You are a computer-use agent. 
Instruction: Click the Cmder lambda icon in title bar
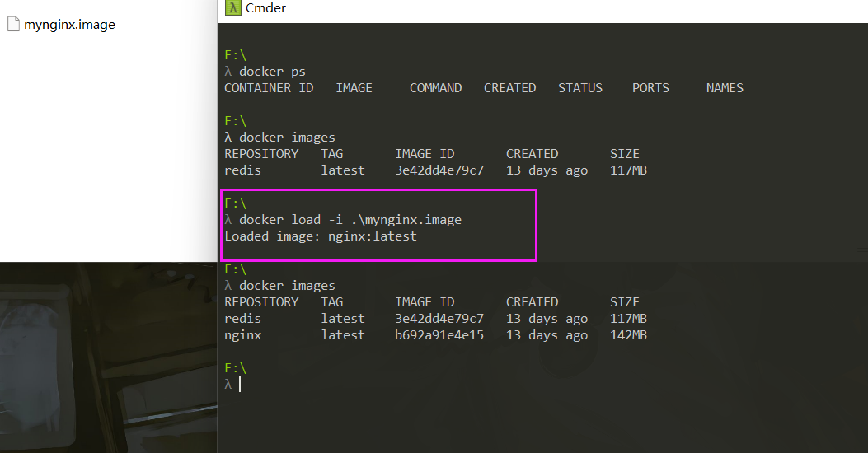(x=233, y=7)
